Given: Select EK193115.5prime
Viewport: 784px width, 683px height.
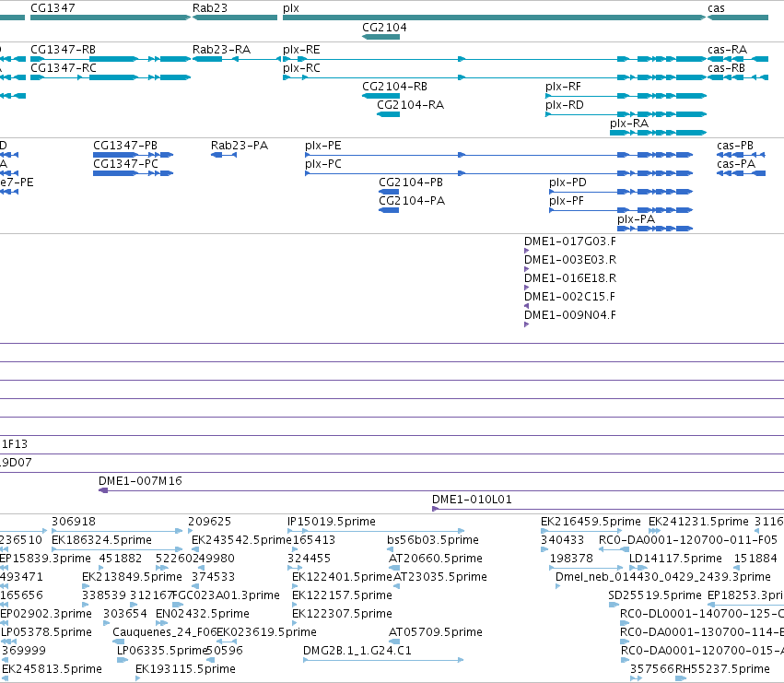Looking at the screenshot, I should click(x=137, y=679).
